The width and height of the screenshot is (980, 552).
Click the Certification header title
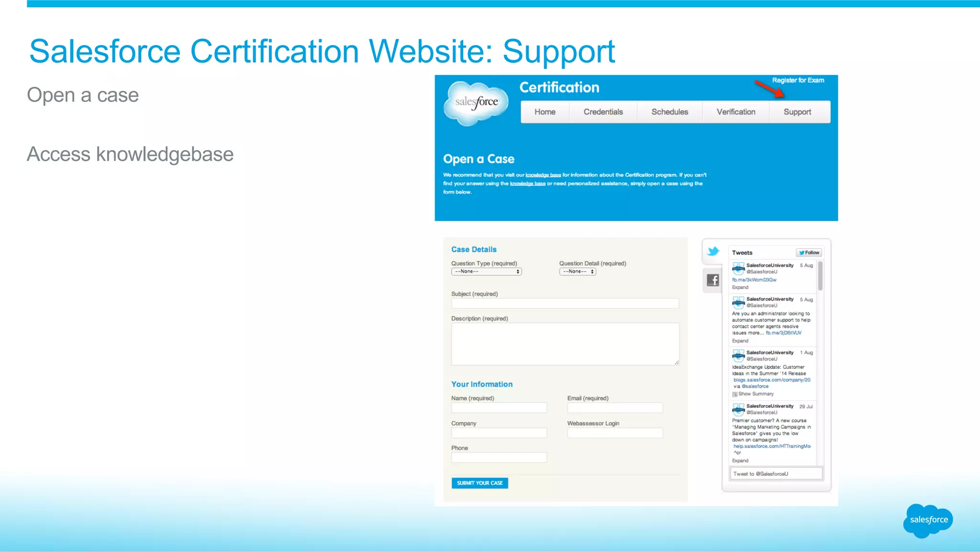point(559,88)
